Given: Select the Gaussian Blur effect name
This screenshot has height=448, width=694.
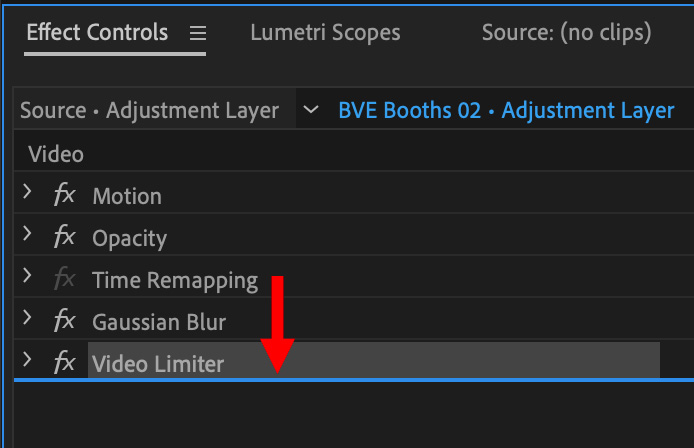Looking at the screenshot, I should pos(159,322).
